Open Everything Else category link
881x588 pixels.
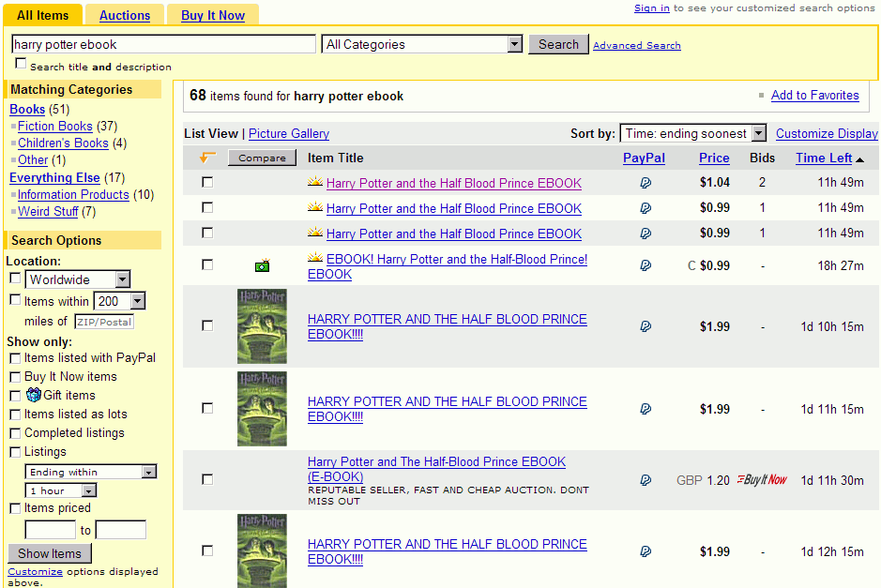tap(54, 177)
